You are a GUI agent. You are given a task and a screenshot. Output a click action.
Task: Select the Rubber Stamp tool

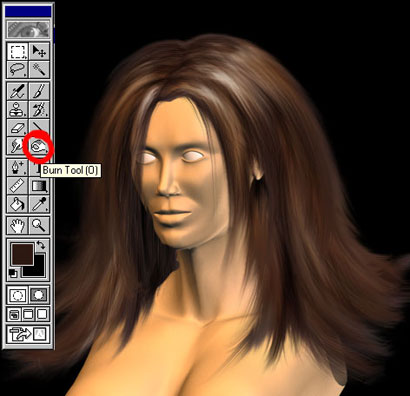[18, 109]
